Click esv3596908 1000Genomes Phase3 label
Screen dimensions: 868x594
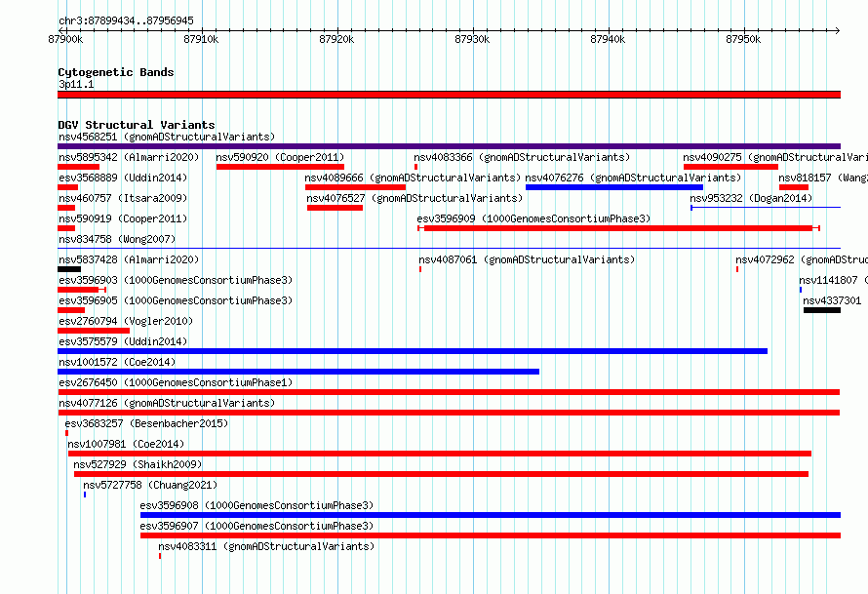[x=256, y=505]
